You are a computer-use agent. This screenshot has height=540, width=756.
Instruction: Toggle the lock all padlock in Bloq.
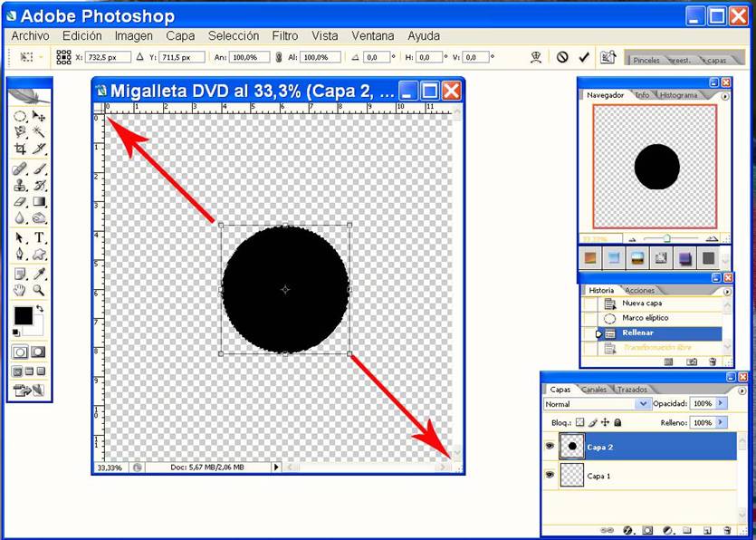click(618, 422)
